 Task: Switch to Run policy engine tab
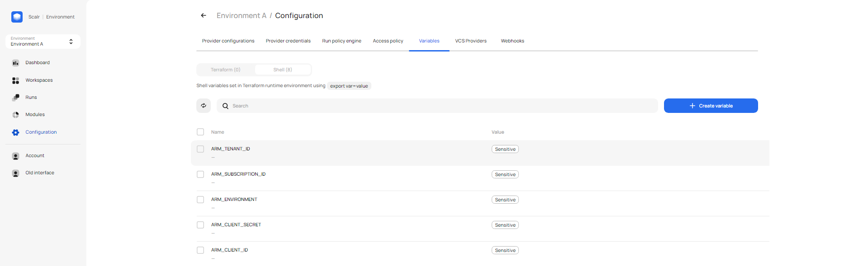click(342, 41)
